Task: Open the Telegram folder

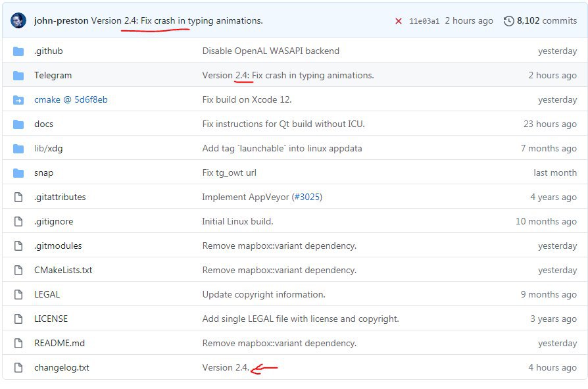Action: click(53, 76)
